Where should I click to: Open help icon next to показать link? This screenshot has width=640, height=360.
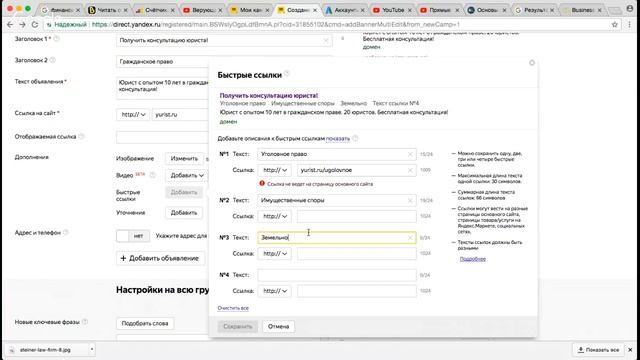point(355,138)
